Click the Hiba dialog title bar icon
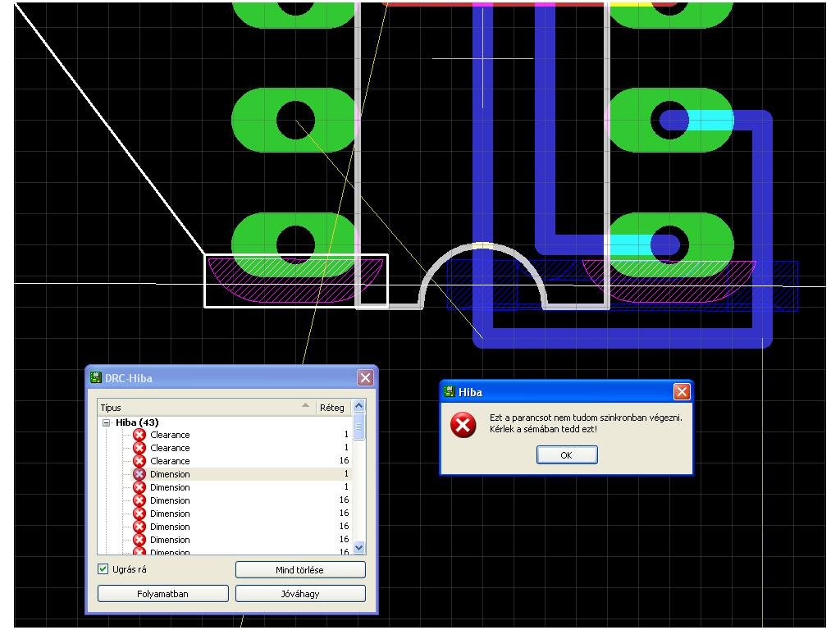This screenshot has height=630, width=840. (449, 391)
